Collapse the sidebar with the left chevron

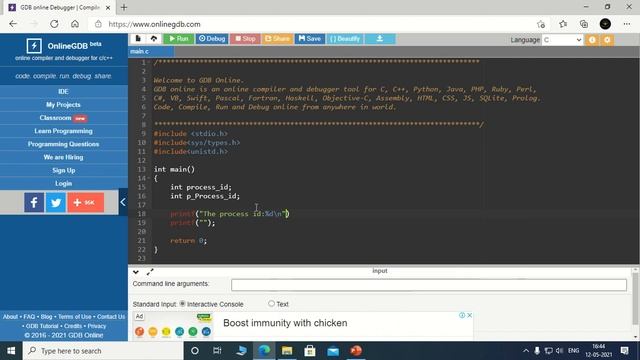click(123, 202)
